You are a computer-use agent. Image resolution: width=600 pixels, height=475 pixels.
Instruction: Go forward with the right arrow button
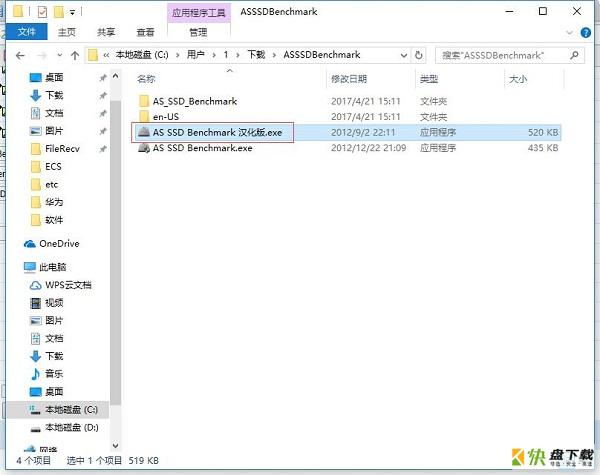(42, 55)
